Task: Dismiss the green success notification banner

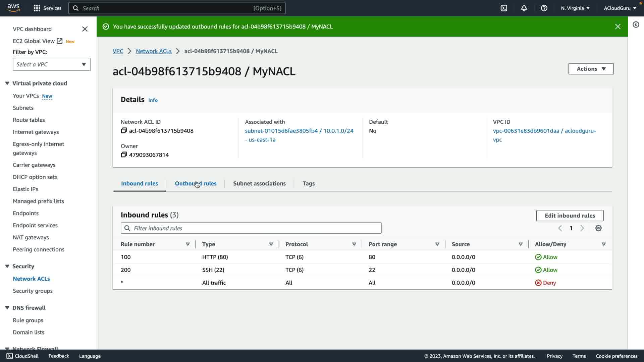Action: [618, 26]
